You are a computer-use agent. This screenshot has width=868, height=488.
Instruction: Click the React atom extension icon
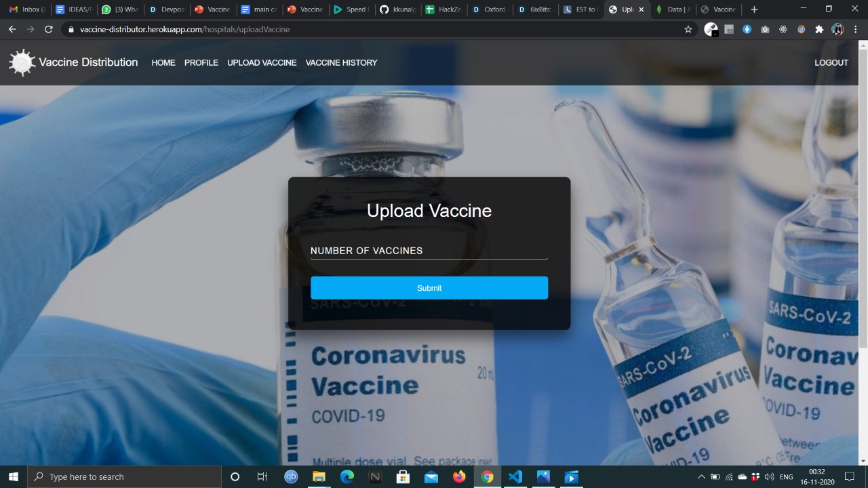click(x=783, y=29)
